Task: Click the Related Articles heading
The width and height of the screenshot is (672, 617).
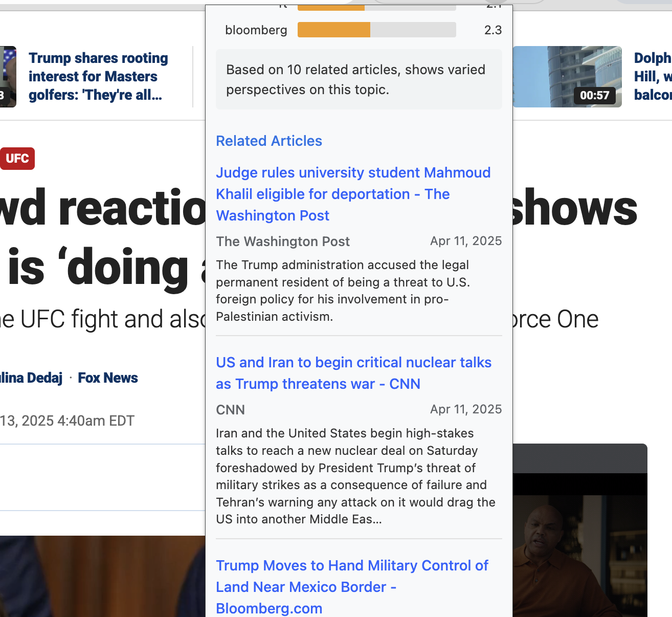Action: (x=269, y=141)
